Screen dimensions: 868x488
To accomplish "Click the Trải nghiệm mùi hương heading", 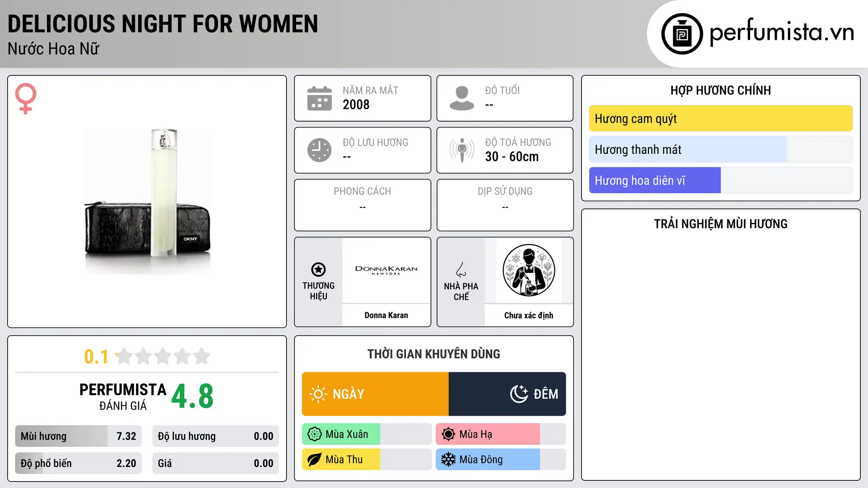I will point(721,224).
